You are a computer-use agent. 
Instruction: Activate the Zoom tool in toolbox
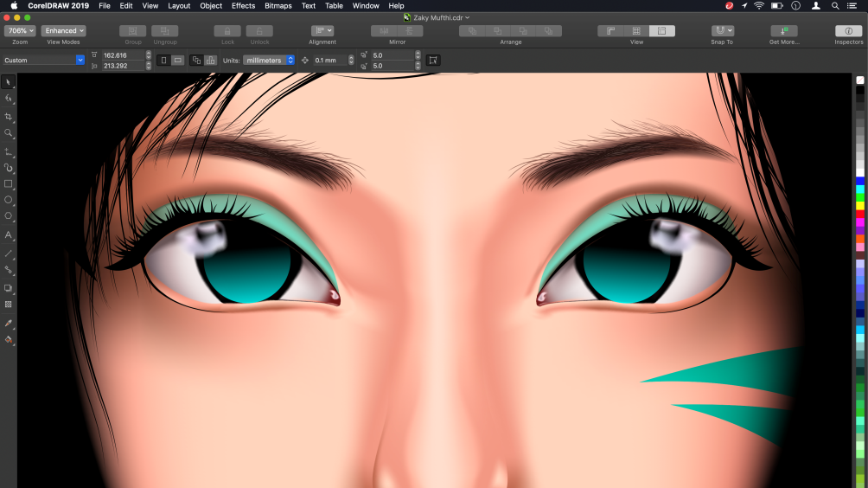pos(9,133)
